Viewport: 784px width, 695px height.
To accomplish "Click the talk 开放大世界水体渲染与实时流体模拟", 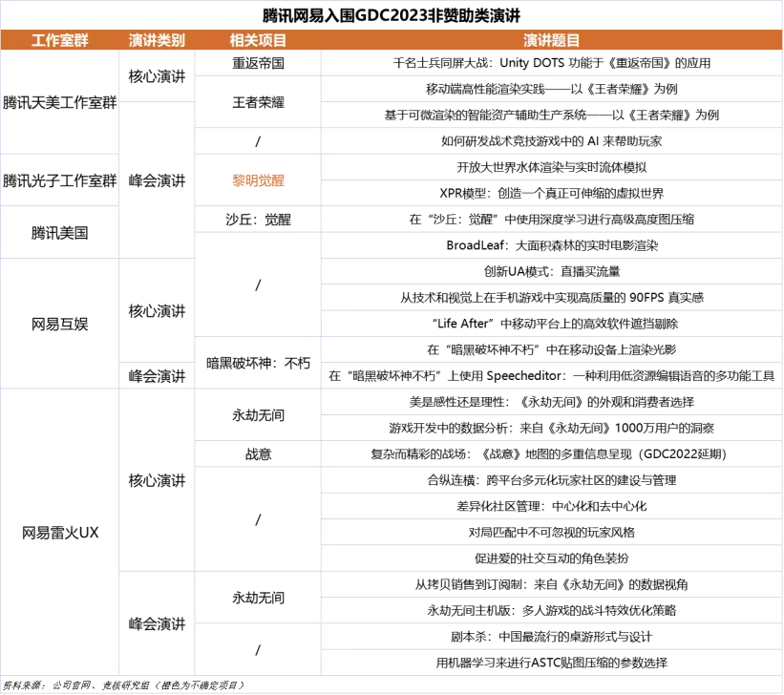I will click(552, 167).
